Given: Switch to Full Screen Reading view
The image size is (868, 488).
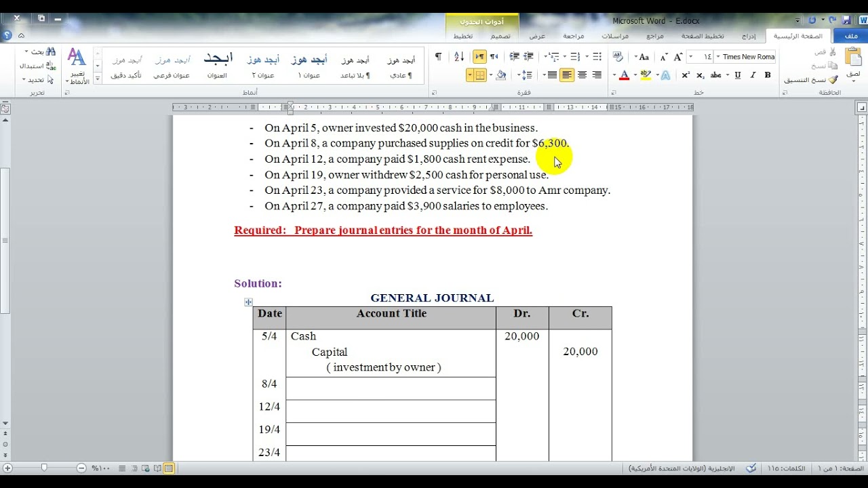Looking at the screenshot, I should (x=157, y=468).
